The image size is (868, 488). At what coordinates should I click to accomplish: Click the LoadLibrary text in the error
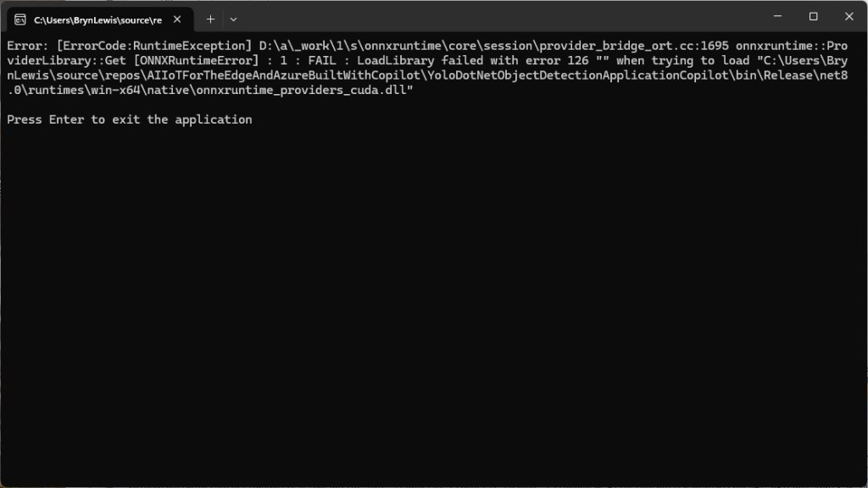pyautogui.click(x=395, y=61)
